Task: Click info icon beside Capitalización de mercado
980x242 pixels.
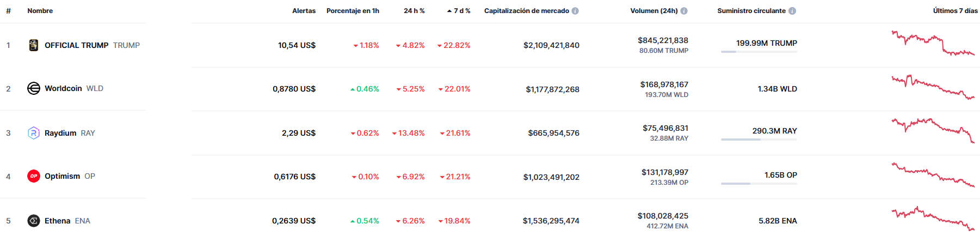Action: (x=575, y=11)
